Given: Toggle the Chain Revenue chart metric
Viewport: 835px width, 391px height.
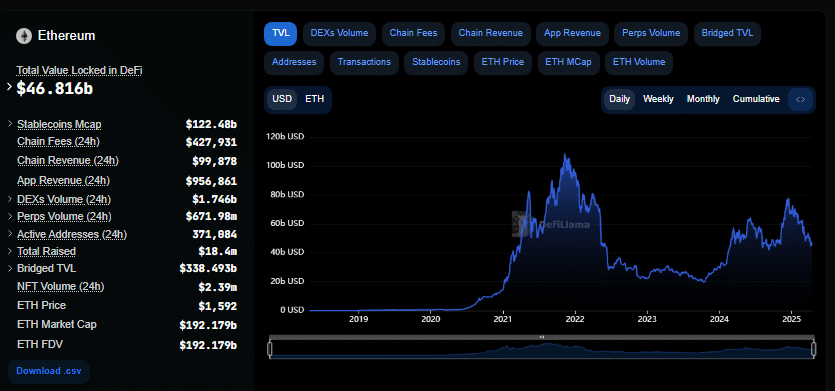Looking at the screenshot, I should [490, 34].
